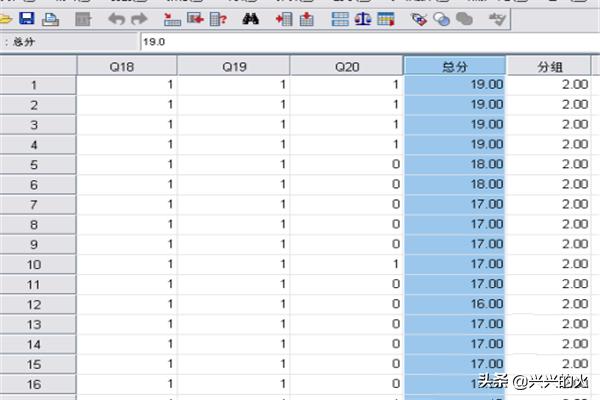600x400 pixels.
Task: Click the cell value field showing 19.0
Action: point(300,43)
